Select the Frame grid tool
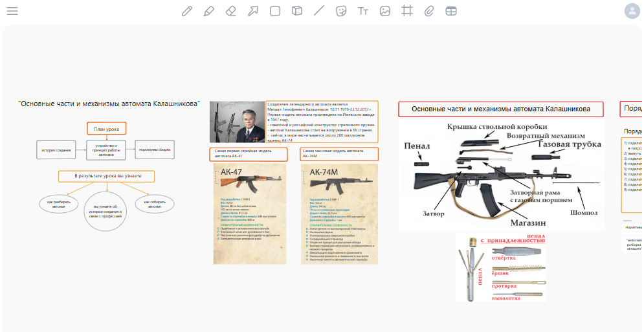This screenshot has width=644, height=332. 407,11
